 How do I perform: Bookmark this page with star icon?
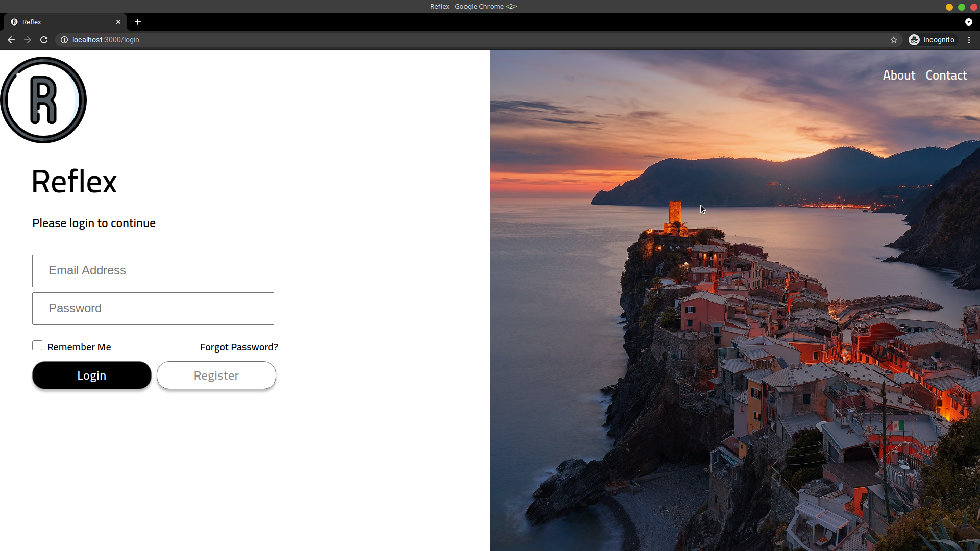(x=893, y=40)
